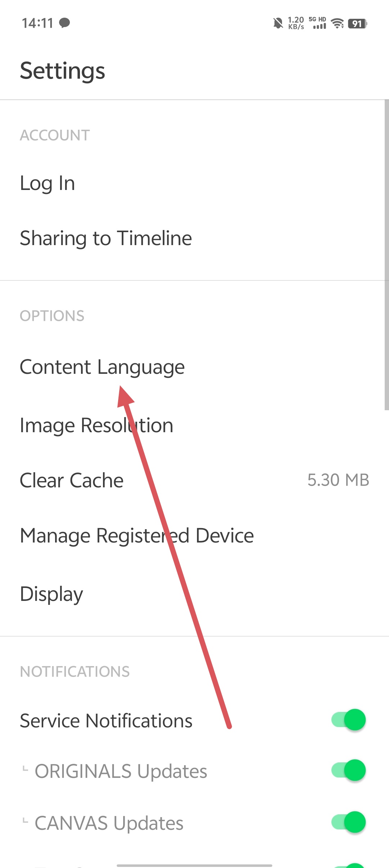
Task: Open Manage Registered Device
Action: pos(194,535)
